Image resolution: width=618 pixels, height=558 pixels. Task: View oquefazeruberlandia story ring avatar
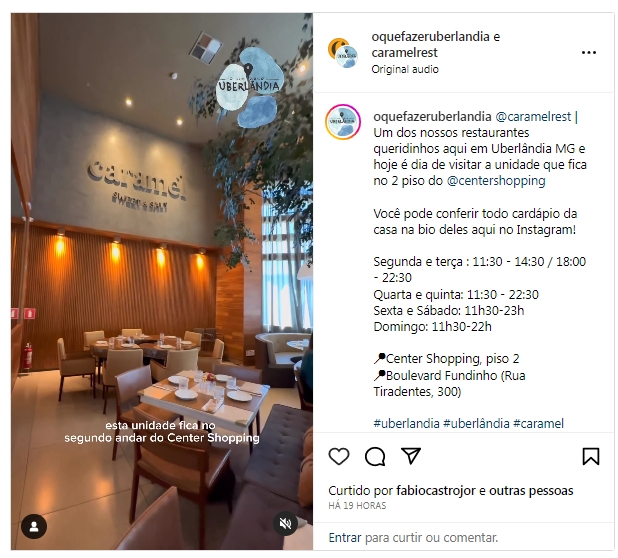coord(343,122)
